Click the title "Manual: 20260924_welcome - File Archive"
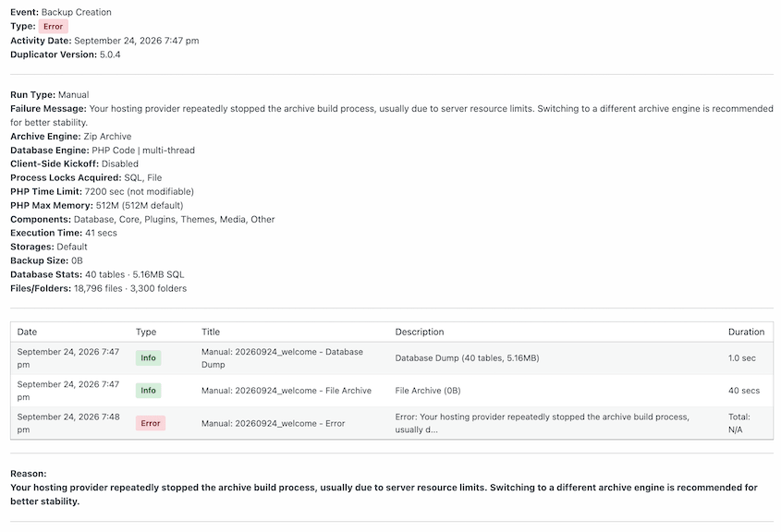 click(287, 391)
